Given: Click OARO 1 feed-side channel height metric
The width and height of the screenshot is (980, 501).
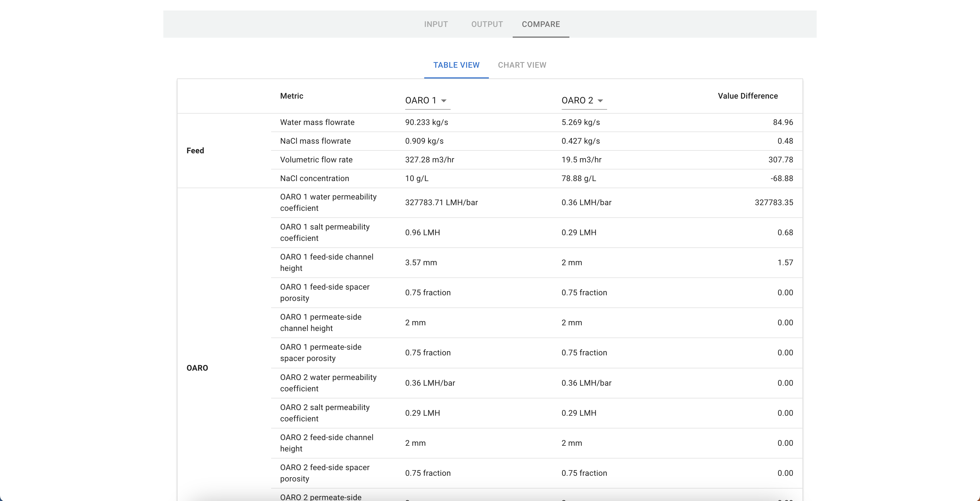Looking at the screenshot, I should point(327,263).
